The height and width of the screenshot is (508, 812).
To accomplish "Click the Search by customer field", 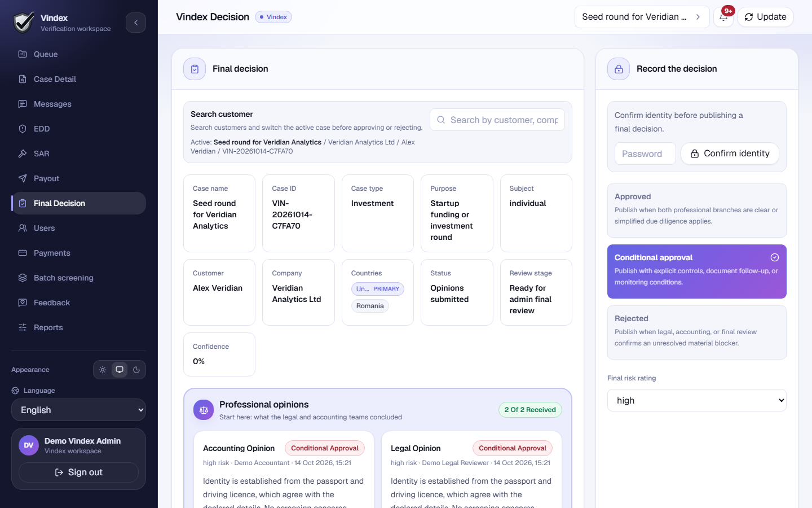I will pyautogui.click(x=497, y=120).
